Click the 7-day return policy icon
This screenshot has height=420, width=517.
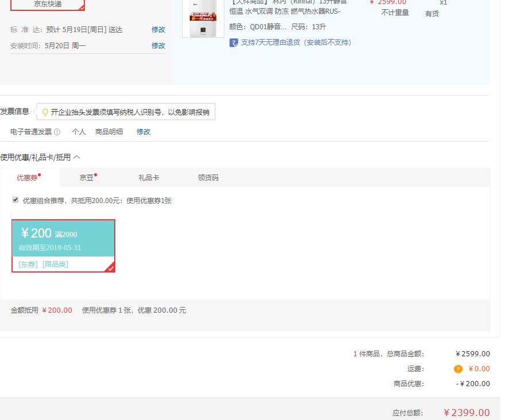point(234,42)
